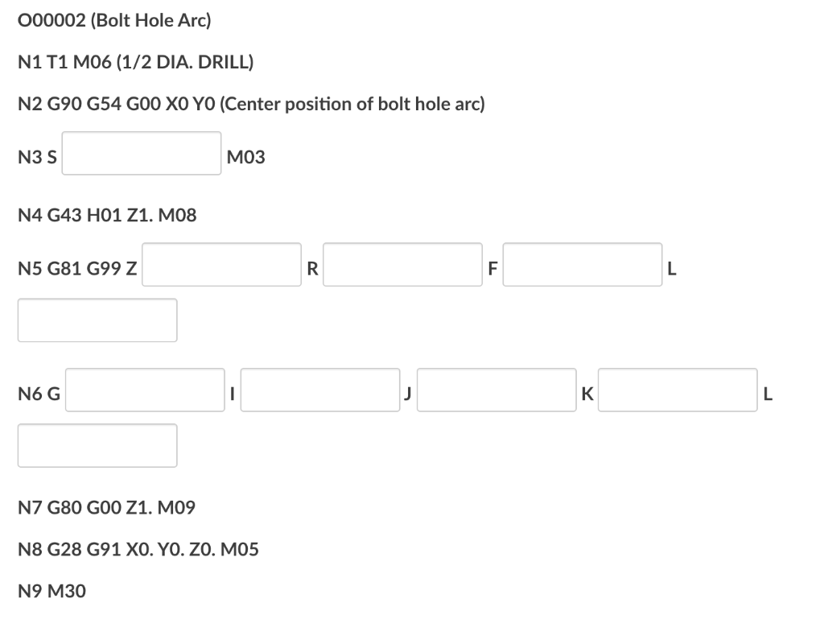Select the Z depth field on line N5
The image size is (824, 644).
point(221,266)
